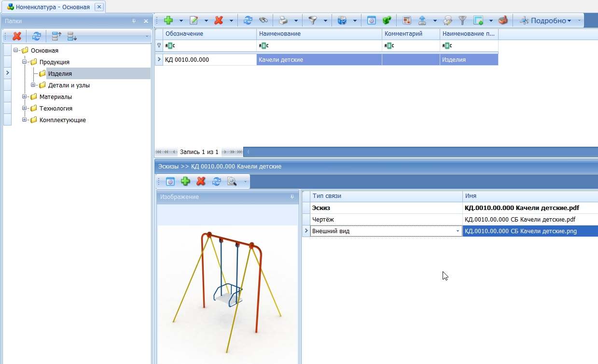Expand the Материалы folder node
The width and height of the screenshot is (598, 364).
point(25,97)
